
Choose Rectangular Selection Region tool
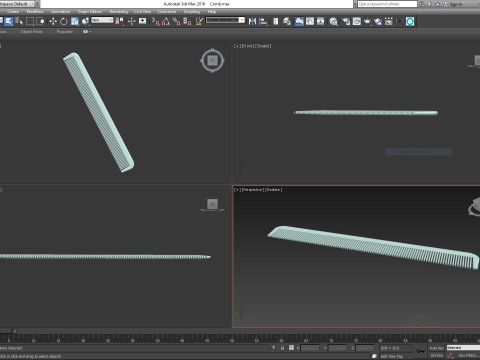pos(30,21)
